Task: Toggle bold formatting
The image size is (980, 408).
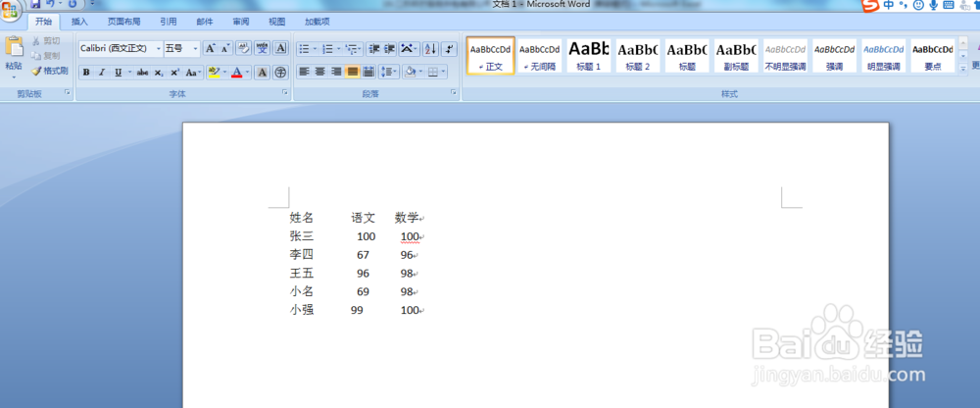Action: tap(86, 73)
